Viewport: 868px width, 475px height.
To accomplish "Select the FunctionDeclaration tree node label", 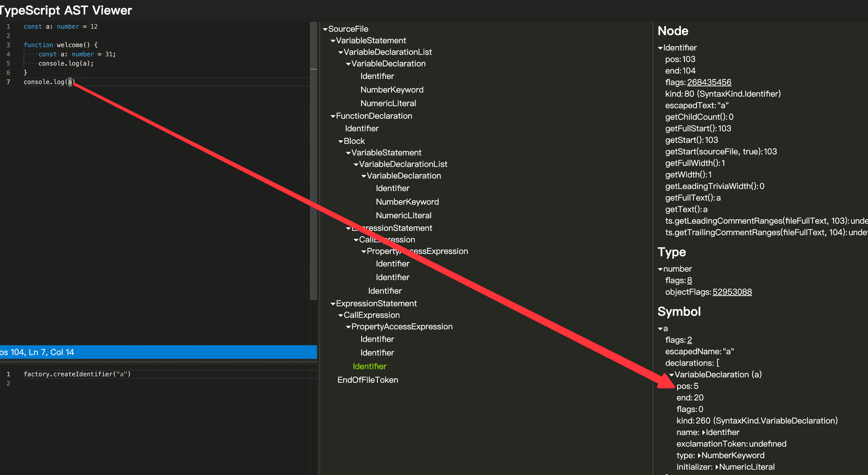I will pos(374,116).
